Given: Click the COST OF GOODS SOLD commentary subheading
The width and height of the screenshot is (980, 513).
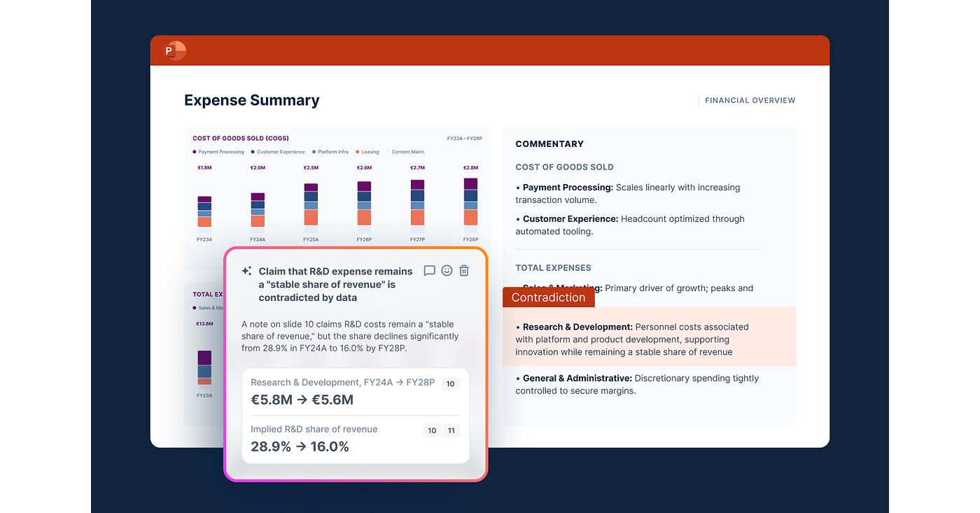Looking at the screenshot, I should [x=565, y=167].
